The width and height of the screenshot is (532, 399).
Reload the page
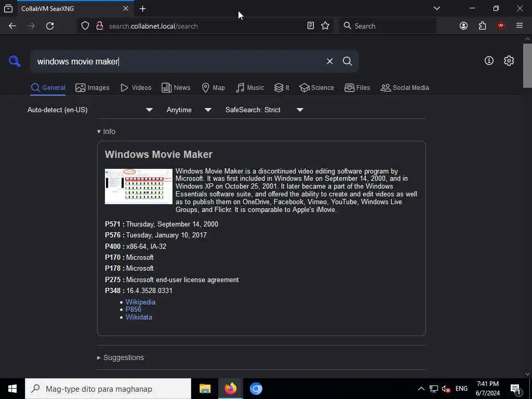tap(50, 26)
